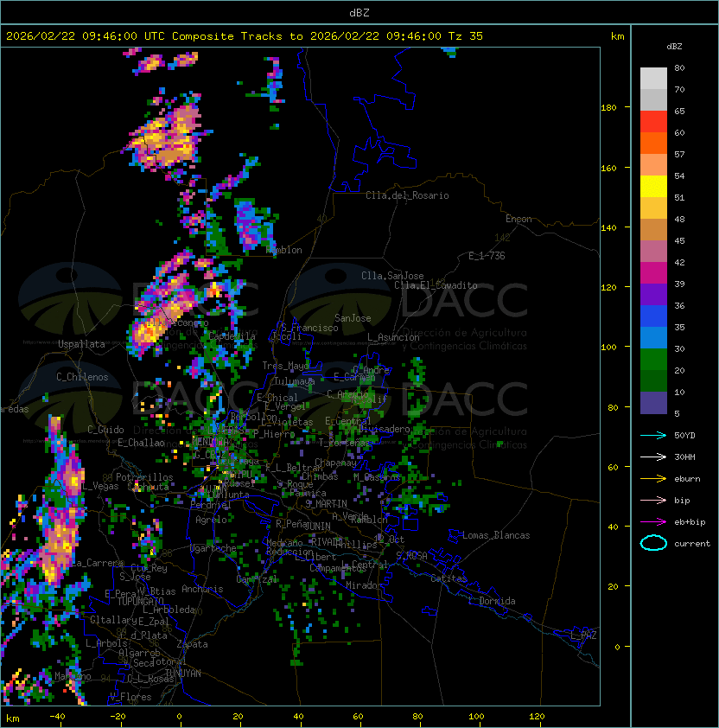Click the cyan current ellipse icon
The height and width of the screenshot is (728, 719).
point(653,543)
